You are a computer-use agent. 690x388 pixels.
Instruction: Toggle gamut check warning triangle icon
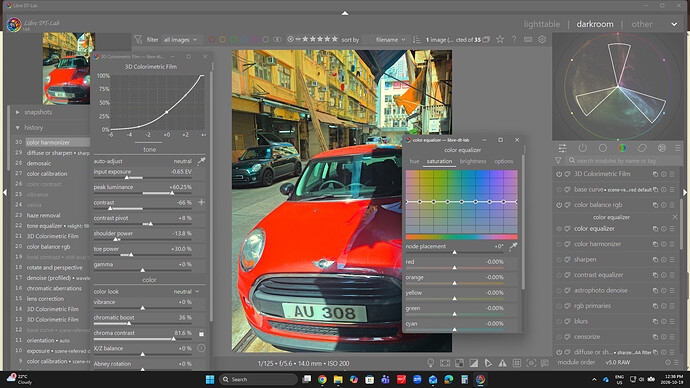[503, 363]
